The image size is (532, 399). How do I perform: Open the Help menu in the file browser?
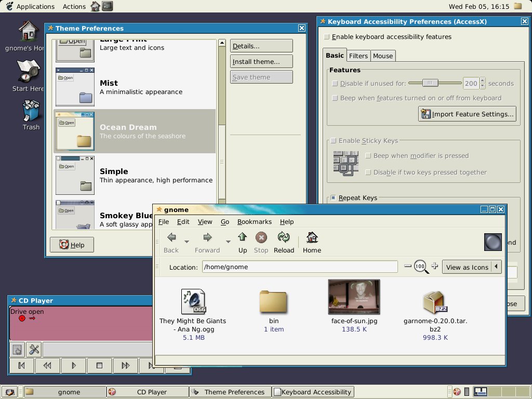[287, 221]
